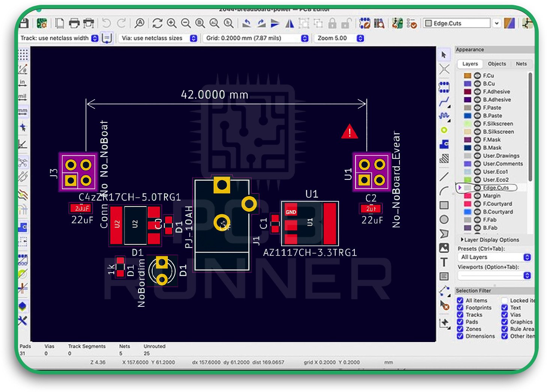The width and height of the screenshot is (547, 392).
Task: Select the Add Via tool
Action: (x=444, y=130)
